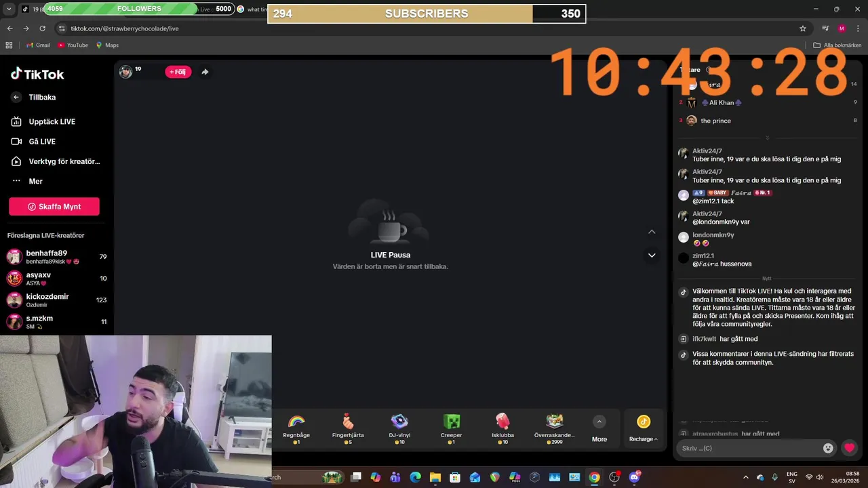
Task: Open the Recharge coins menu
Action: tap(643, 429)
